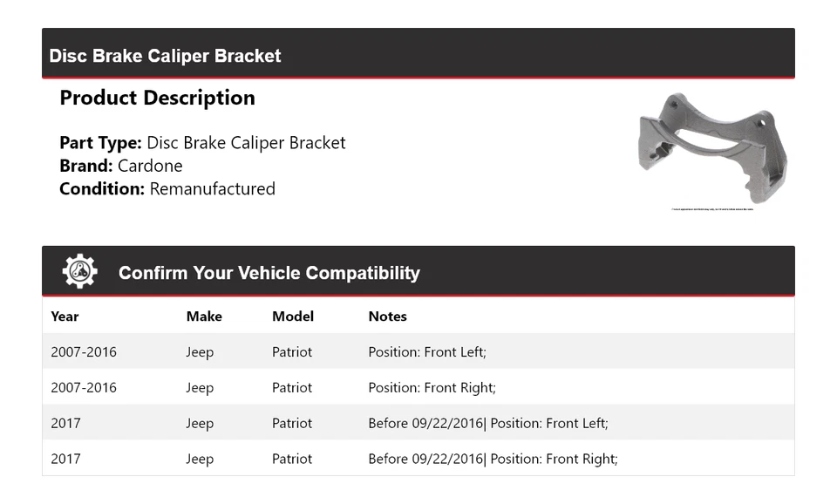Click the gear wrench compatibility icon

click(80, 272)
